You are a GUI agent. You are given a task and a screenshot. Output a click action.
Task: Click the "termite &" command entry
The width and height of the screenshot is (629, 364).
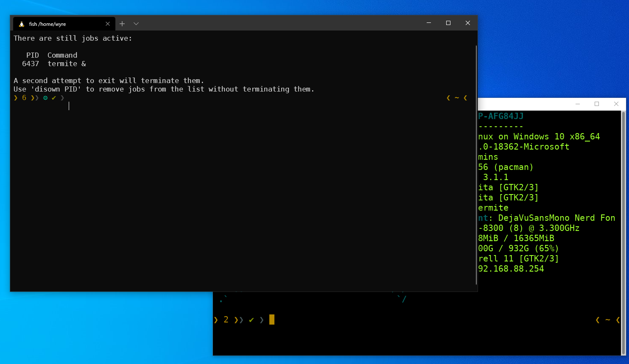pyautogui.click(x=67, y=64)
